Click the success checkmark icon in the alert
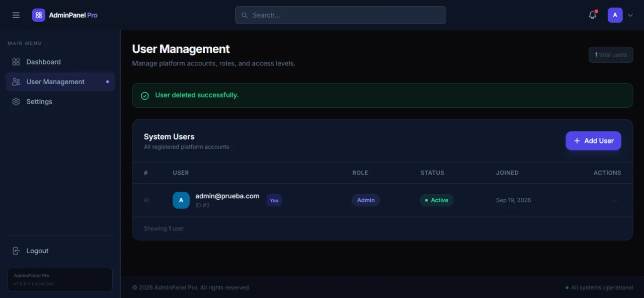This screenshot has height=298, width=644. (x=145, y=96)
